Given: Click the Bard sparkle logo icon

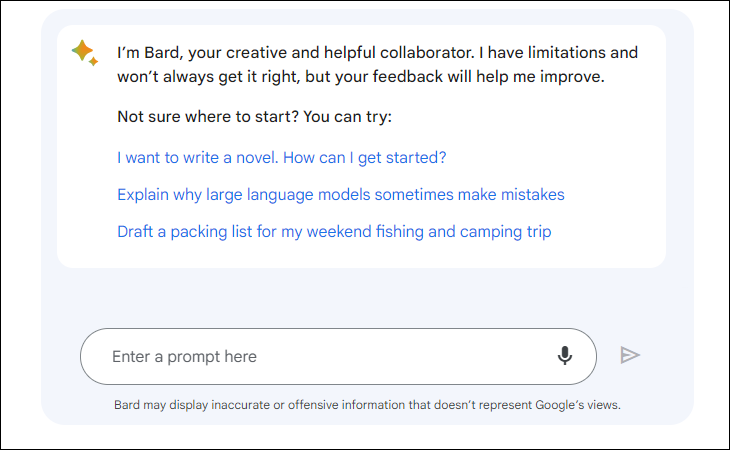Looking at the screenshot, I should pos(85,53).
